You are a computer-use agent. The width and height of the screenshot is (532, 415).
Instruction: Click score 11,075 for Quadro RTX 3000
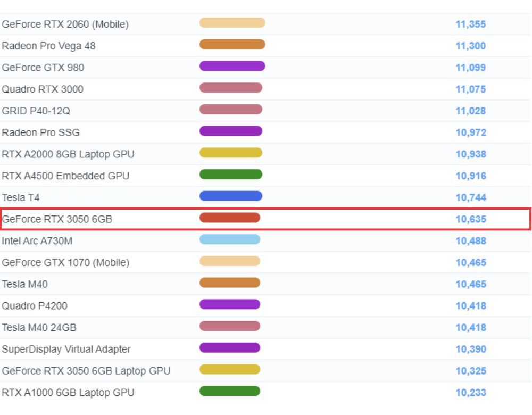point(471,89)
